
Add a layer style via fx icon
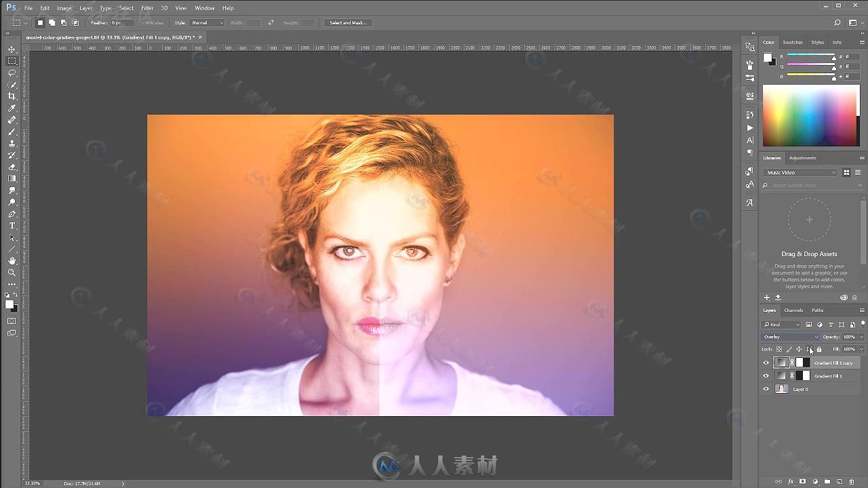(791, 482)
